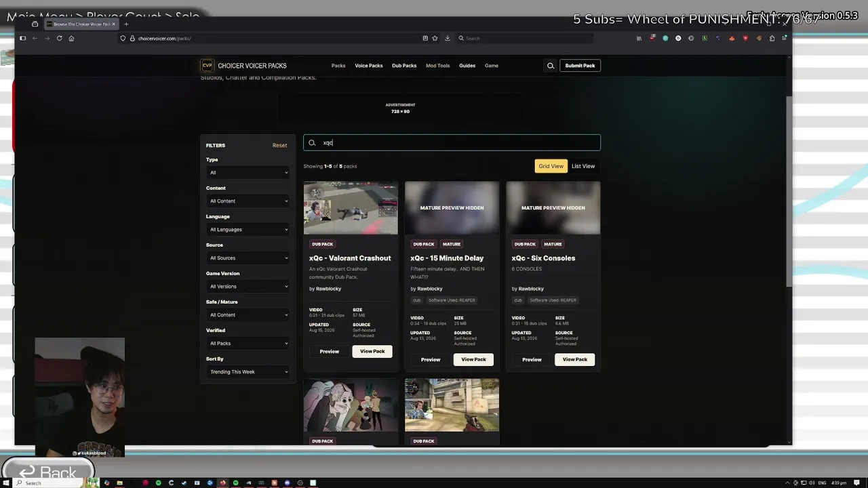This screenshot has width=868, height=488.
Task: Close the Choicer Voicer Packs tab
Action: point(114,24)
